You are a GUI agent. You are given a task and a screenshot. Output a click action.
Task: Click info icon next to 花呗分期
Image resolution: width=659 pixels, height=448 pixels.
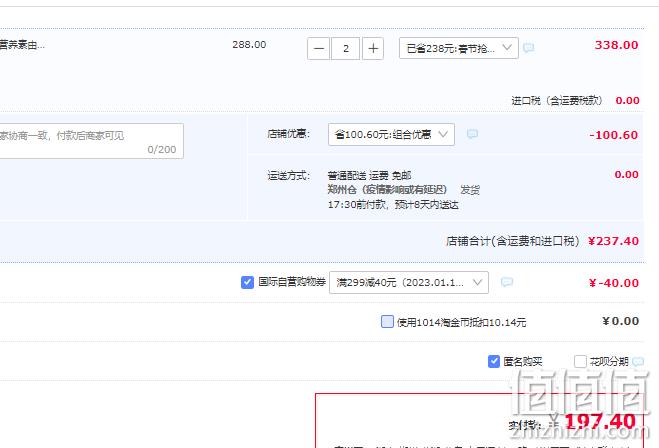pyautogui.click(x=638, y=361)
